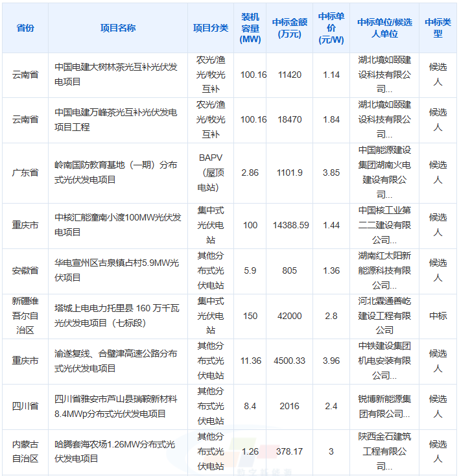Click bid amount 42000

click(x=290, y=316)
